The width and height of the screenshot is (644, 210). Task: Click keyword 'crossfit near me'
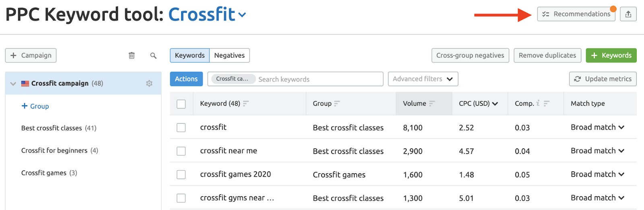pyautogui.click(x=229, y=151)
